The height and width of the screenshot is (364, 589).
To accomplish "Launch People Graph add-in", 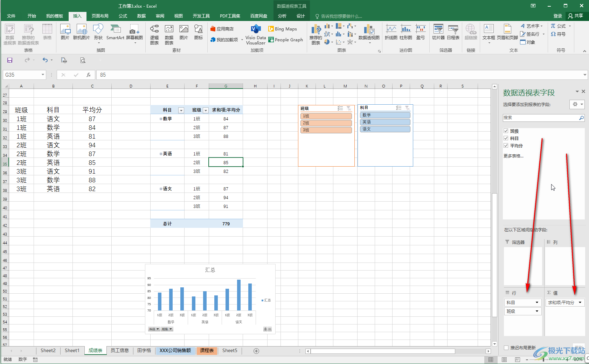I will tap(285, 40).
